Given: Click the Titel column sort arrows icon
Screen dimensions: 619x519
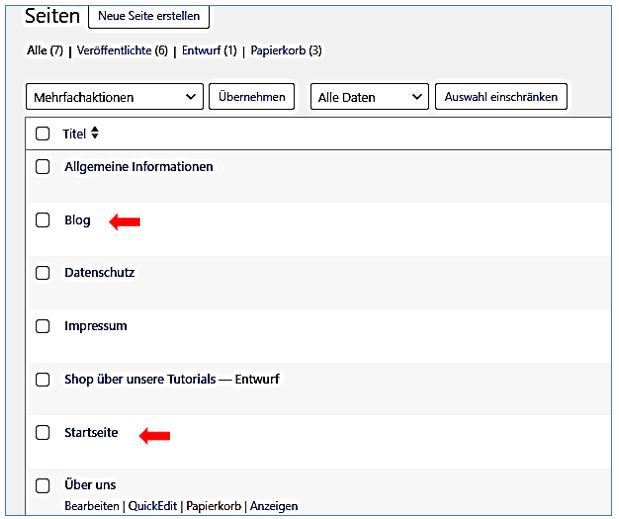Looking at the screenshot, I should (x=96, y=133).
